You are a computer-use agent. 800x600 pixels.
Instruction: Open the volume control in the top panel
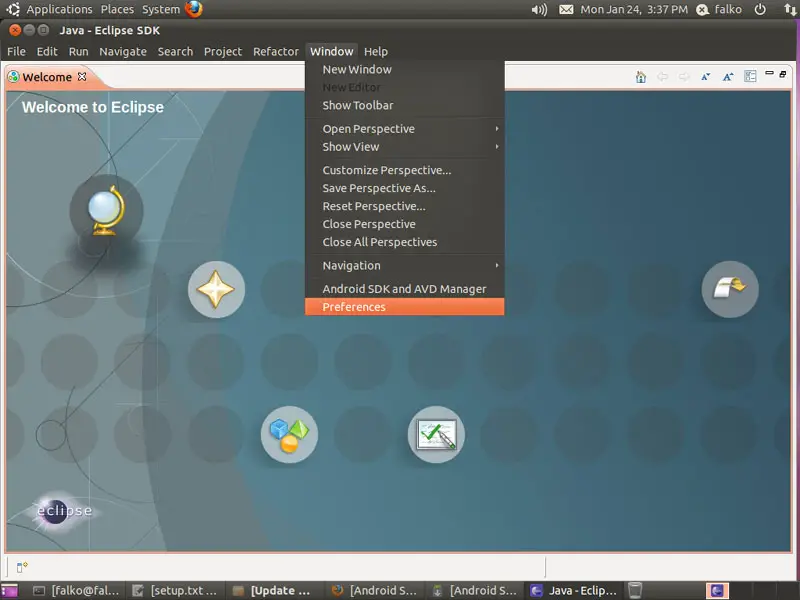(539, 10)
